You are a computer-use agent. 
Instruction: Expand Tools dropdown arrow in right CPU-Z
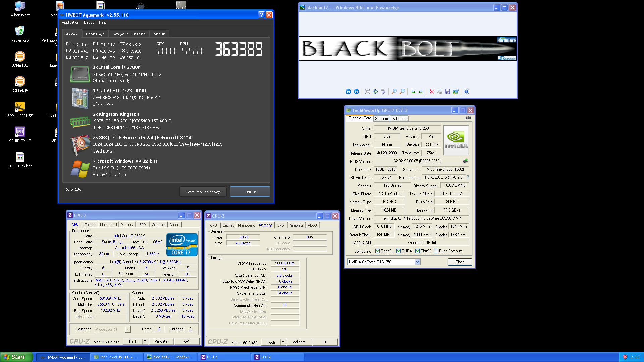[283, 342]
